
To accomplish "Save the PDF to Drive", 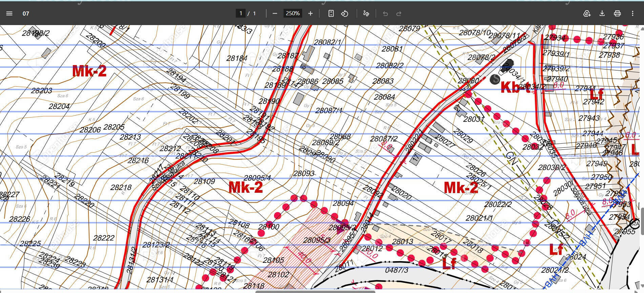I will (x=587, y=14).
